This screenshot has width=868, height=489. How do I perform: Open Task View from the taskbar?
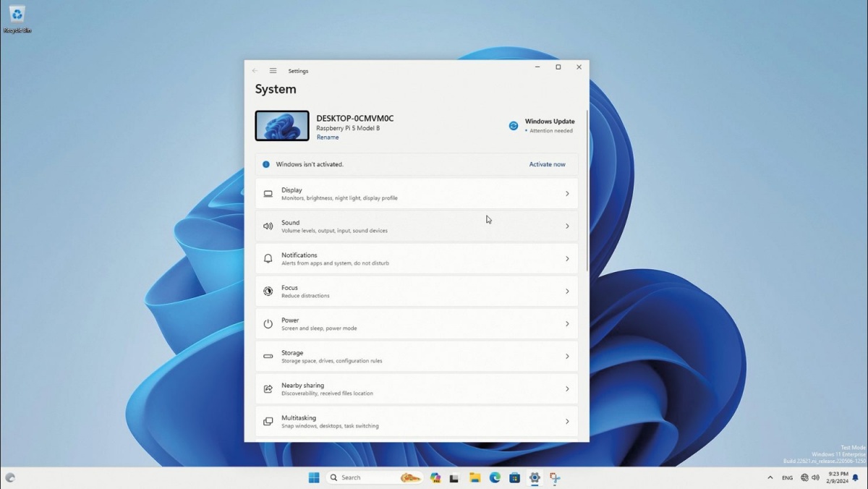point(454,477)
